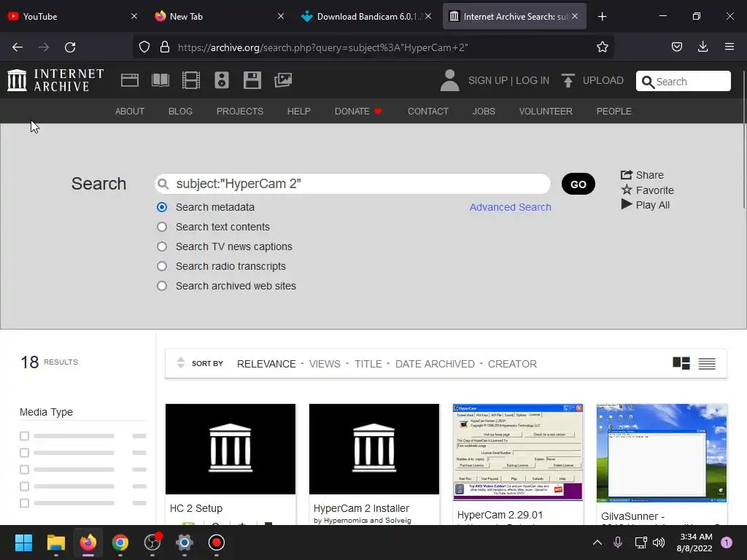Switch to tile grid view
This screenshot has width=747, height=560.
click(x=681, y=363)
